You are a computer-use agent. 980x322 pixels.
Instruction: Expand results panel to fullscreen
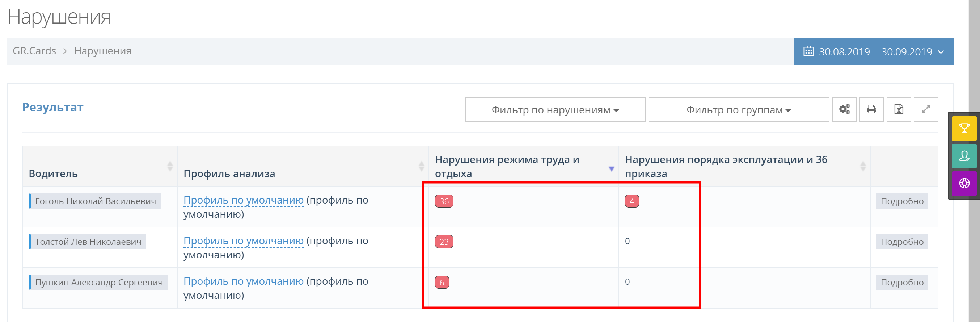[926, 110]
